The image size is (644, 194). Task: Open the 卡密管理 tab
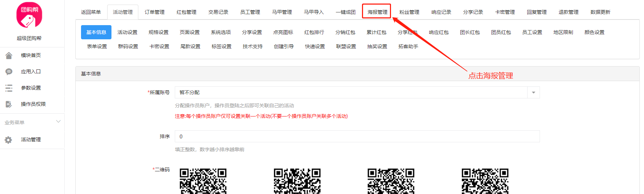[x=505, y=12]
